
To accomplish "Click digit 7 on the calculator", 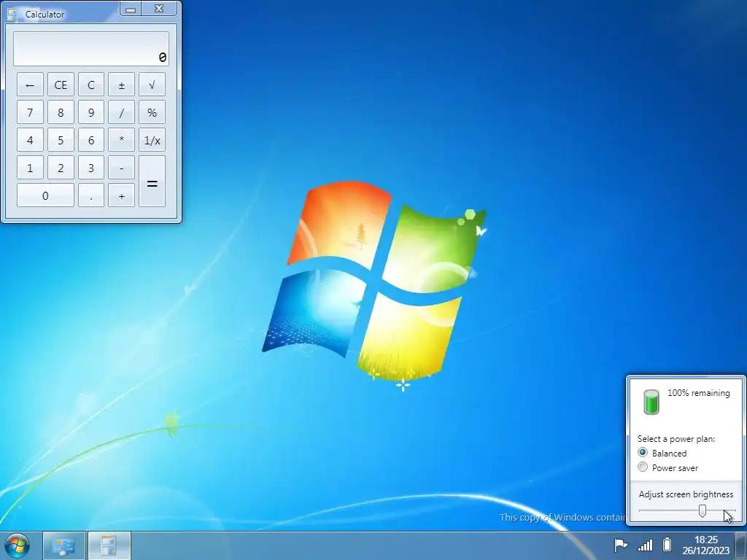I will [30, 112].
